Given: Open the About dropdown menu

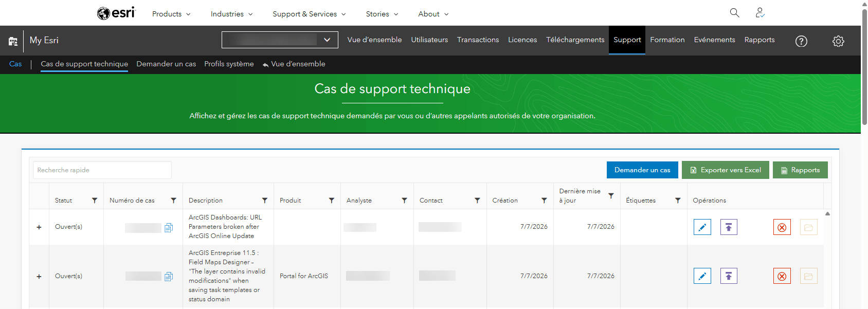Looking at the screenshot, I should [433, 14].
